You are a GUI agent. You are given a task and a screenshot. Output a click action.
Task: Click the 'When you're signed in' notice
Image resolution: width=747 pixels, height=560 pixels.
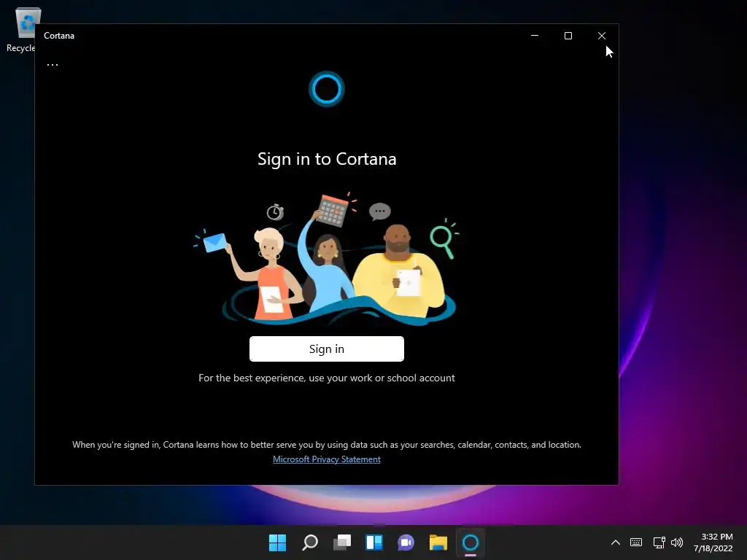pos(327,445)
